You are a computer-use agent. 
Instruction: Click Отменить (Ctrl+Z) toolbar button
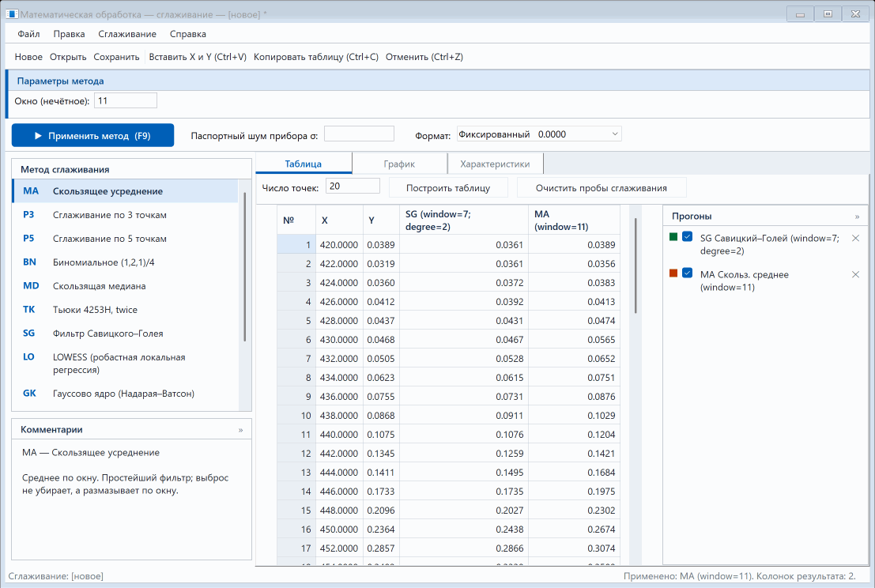click(x=424, y=57)
